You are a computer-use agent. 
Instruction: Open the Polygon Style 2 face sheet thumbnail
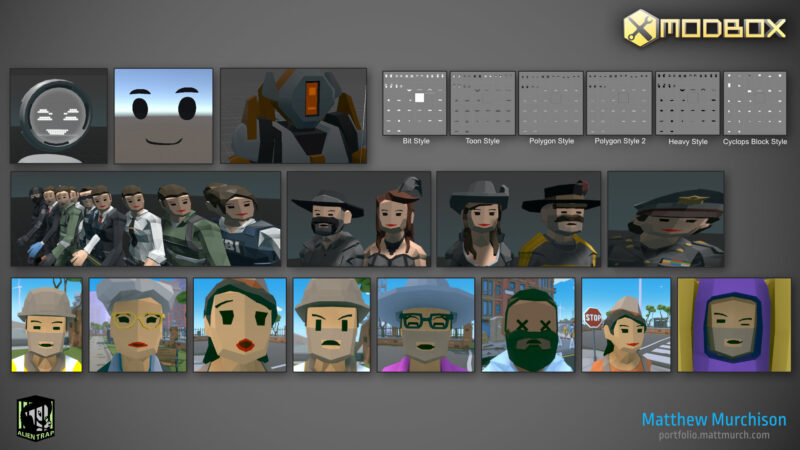619,103
